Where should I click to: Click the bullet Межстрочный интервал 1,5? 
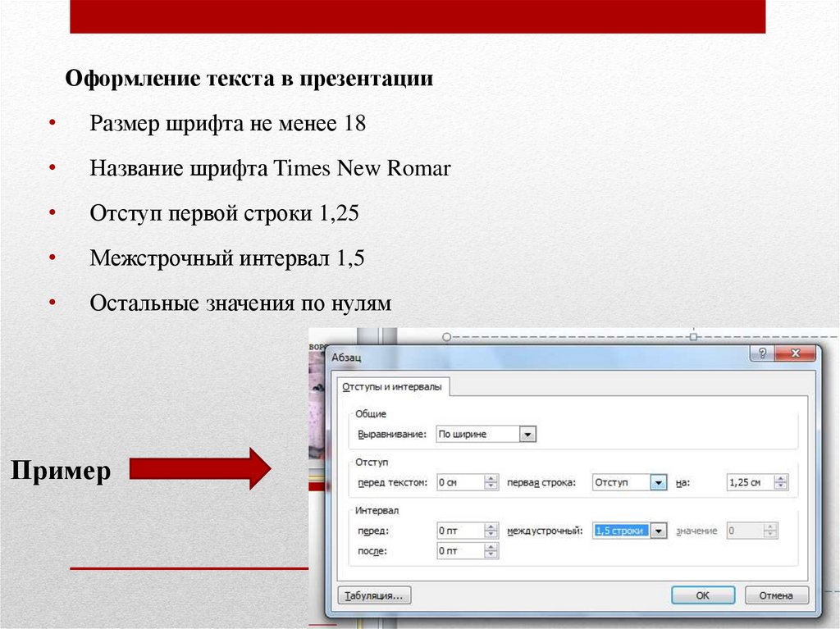[227, 258]
